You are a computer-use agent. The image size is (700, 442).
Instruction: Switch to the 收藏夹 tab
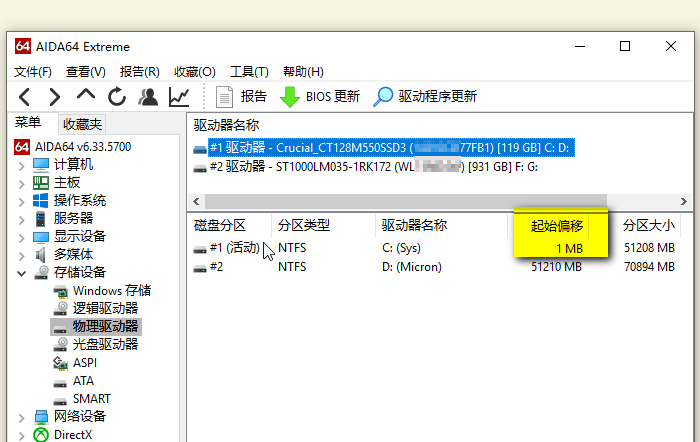tap(83, 124)
